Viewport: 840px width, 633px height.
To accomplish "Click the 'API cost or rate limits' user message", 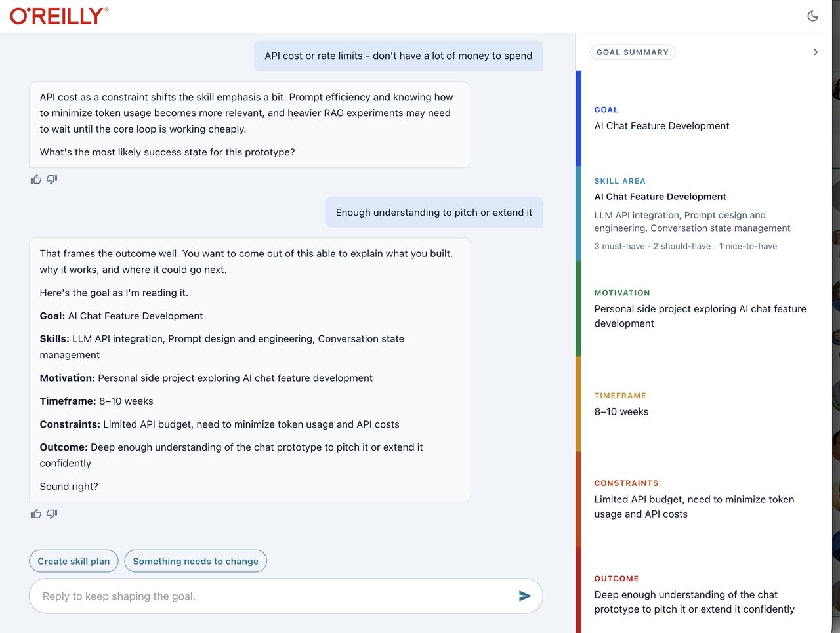I will (398, 56).
